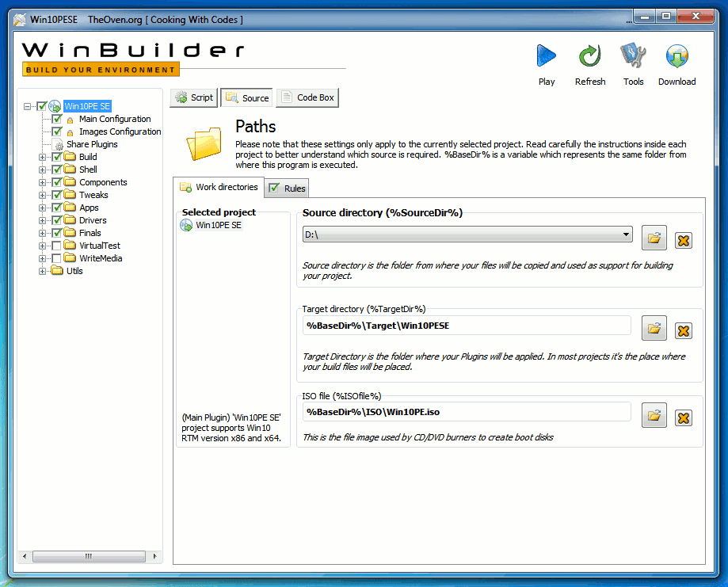Switch to the Rules tab

[287, 188]
